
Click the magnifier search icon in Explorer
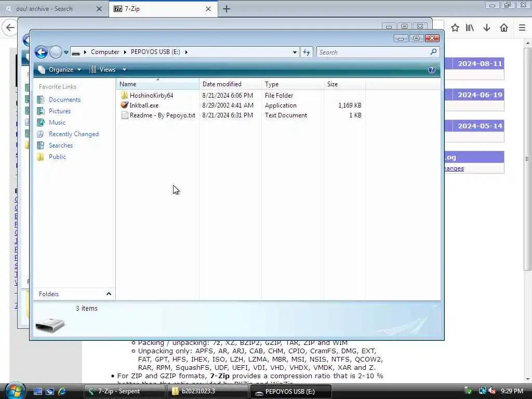(433, 52)
